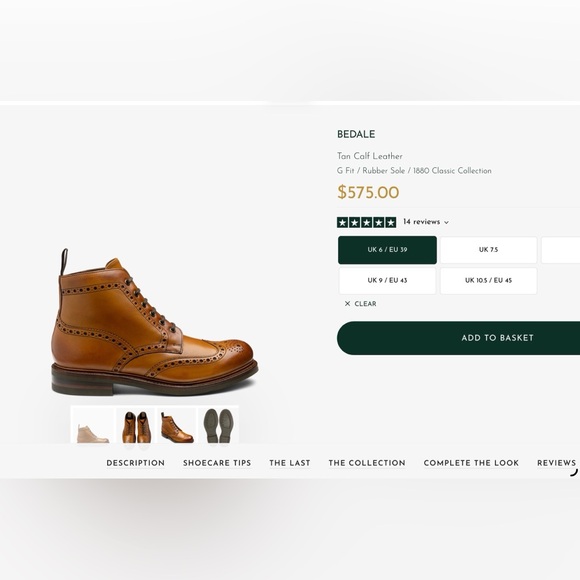Switch to The Last tab

pyautogui.click(x=290, y=463)
